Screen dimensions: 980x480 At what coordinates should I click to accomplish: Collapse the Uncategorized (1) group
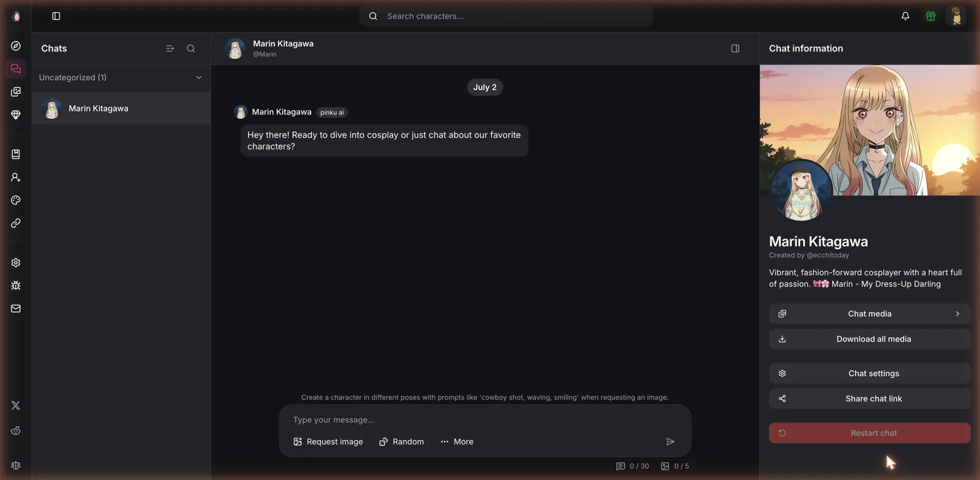click(x=121, y=77)
